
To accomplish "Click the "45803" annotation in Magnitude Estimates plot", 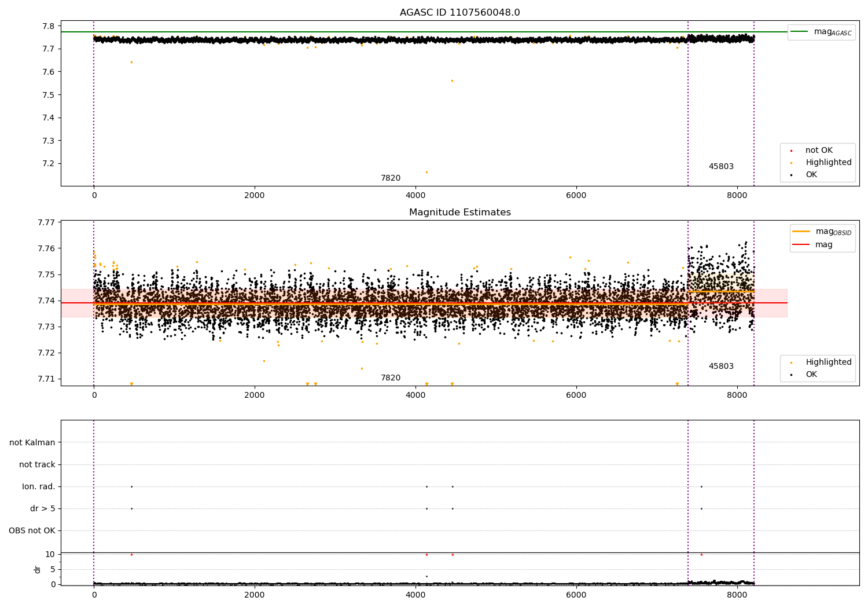I will click(x=721, y=367).
